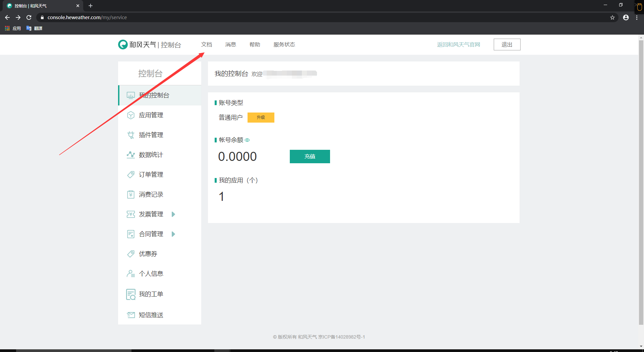Click the 返回和风天气官网 link
The image size is (644, 352).
(459, 45)
